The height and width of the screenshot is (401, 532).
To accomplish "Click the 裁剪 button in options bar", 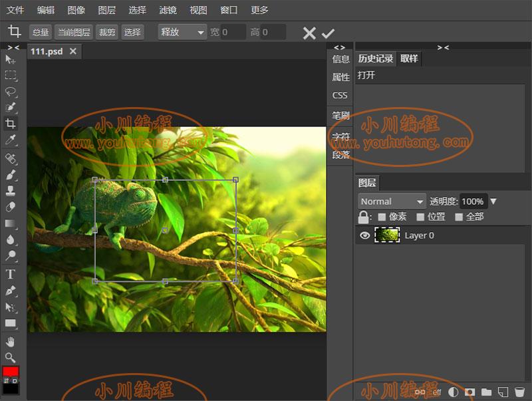I will 107,32.
